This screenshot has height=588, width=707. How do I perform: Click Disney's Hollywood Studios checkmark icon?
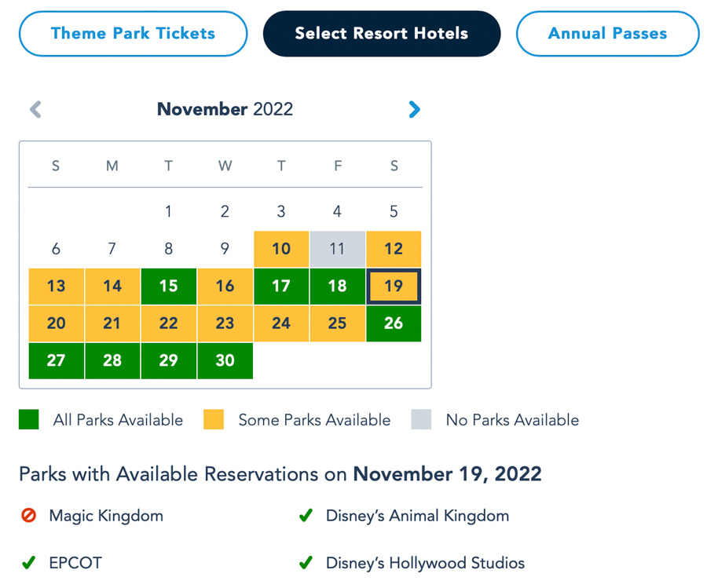pyautogui.click(x=306, y=562)
